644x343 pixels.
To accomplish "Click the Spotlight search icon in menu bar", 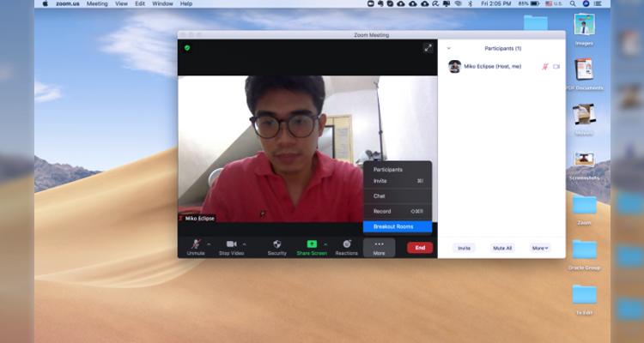I will 573,3.
